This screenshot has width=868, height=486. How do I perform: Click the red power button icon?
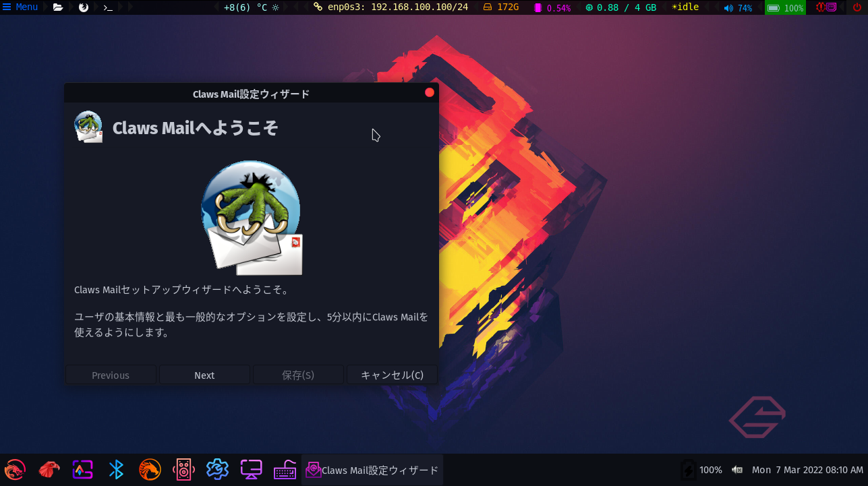tap(857, 7)
